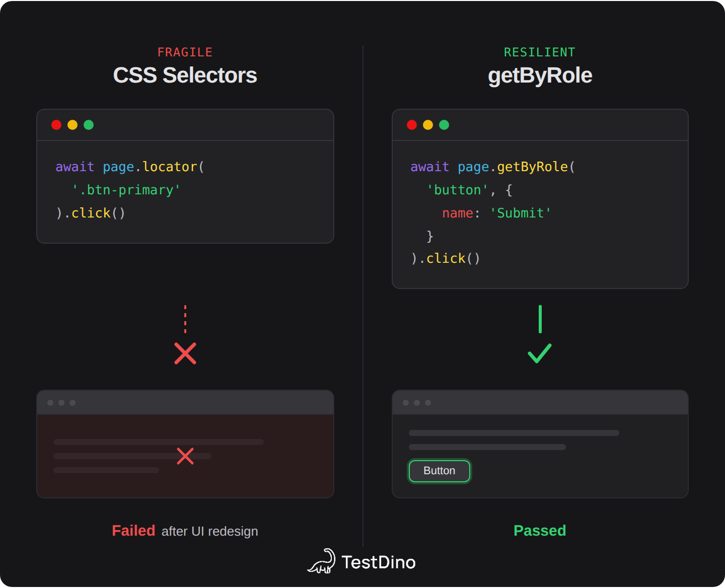Click the yellow dot in the CSS Selectors code window
The image size is (725, 588).
(72, 125)
